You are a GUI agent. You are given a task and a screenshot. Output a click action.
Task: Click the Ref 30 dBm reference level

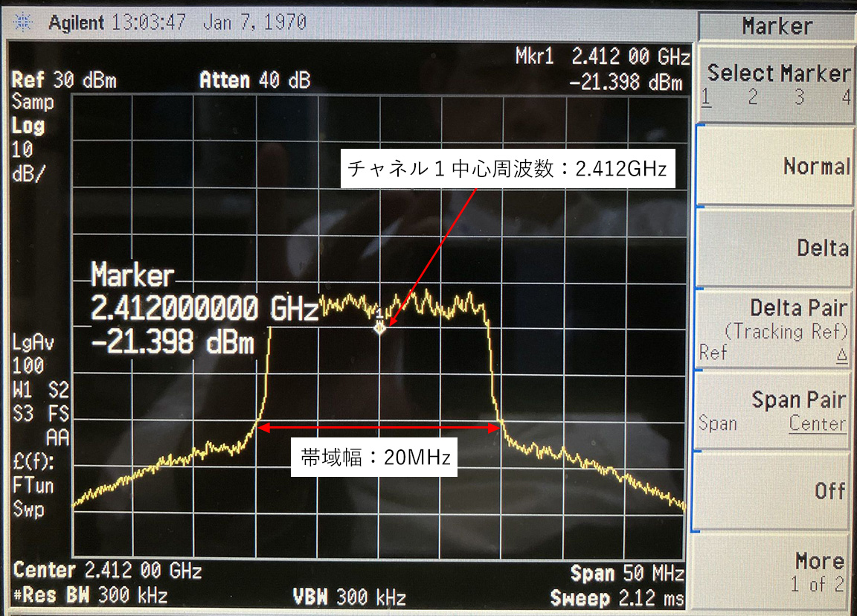coord(65,80)
